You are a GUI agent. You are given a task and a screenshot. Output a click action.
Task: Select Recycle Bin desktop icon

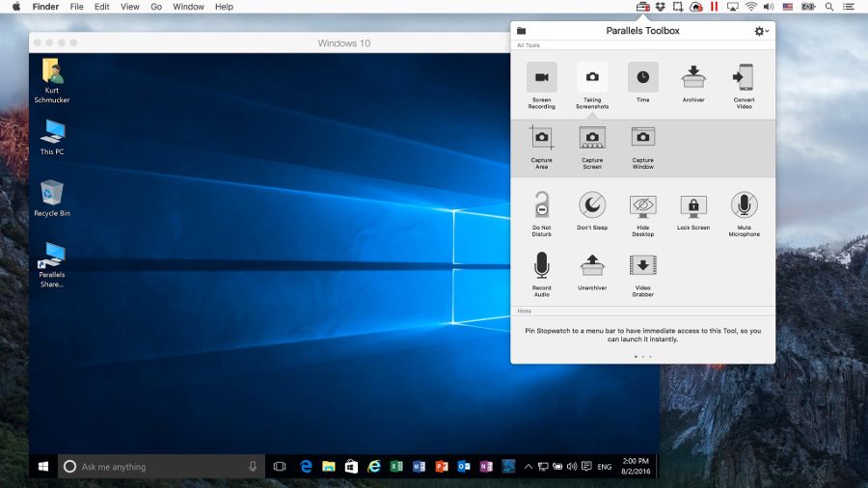point(52,198)
